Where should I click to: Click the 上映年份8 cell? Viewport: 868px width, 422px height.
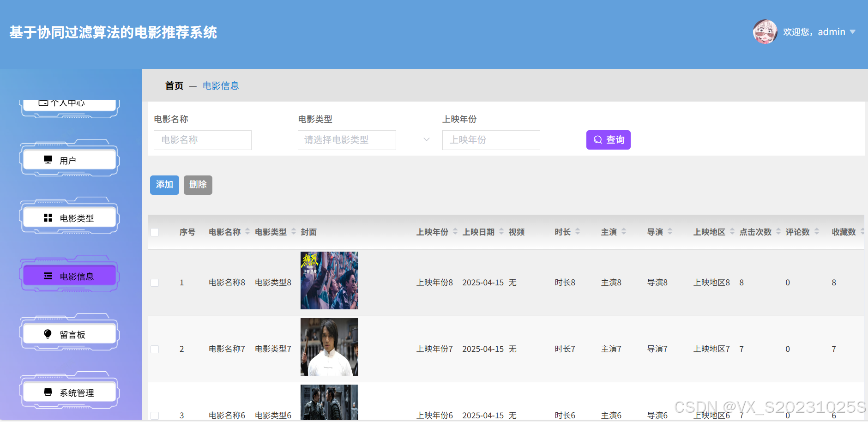434,283
